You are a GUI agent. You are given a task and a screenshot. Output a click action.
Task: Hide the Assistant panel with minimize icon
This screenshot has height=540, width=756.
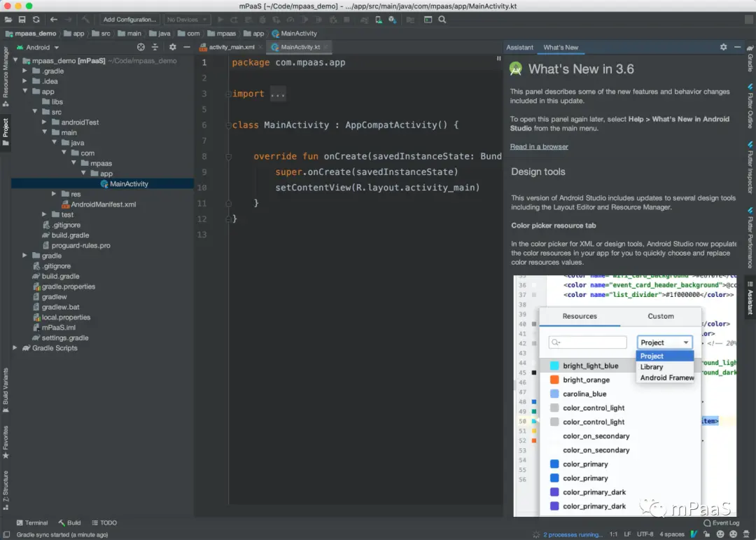click(738, 47)
